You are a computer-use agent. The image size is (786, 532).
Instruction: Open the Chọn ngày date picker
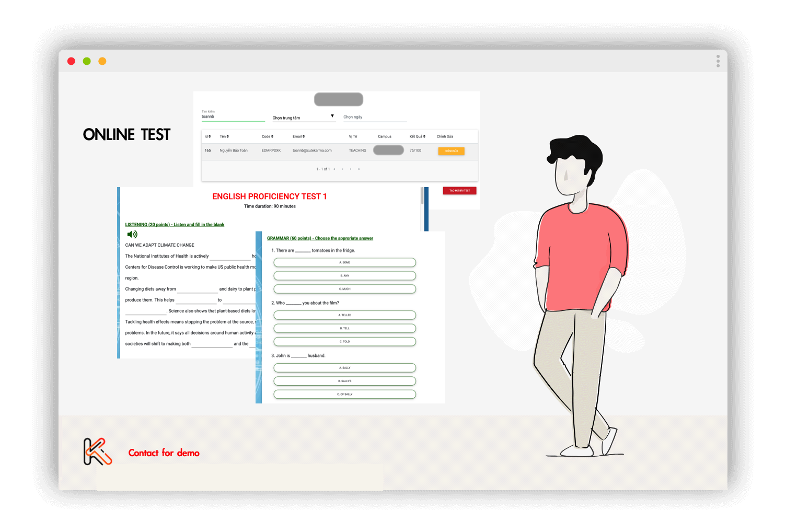coord(374,117)
